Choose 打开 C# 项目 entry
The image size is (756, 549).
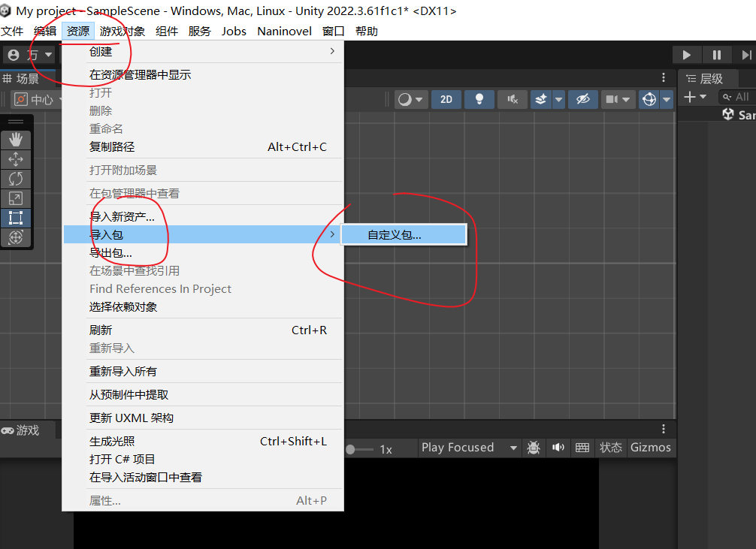point(203,460)
